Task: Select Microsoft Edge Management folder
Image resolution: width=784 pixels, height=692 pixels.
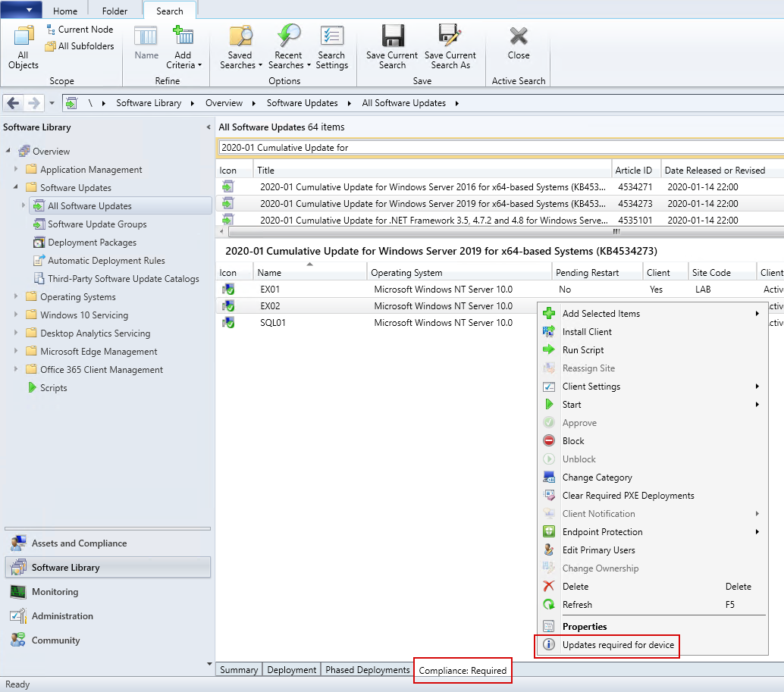Action: [99, 352]
